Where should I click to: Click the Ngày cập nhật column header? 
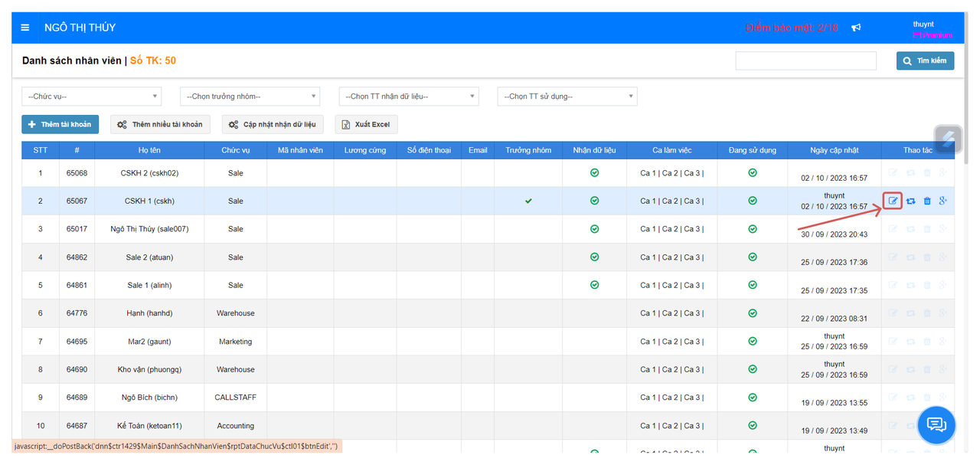tap(835, 150)
